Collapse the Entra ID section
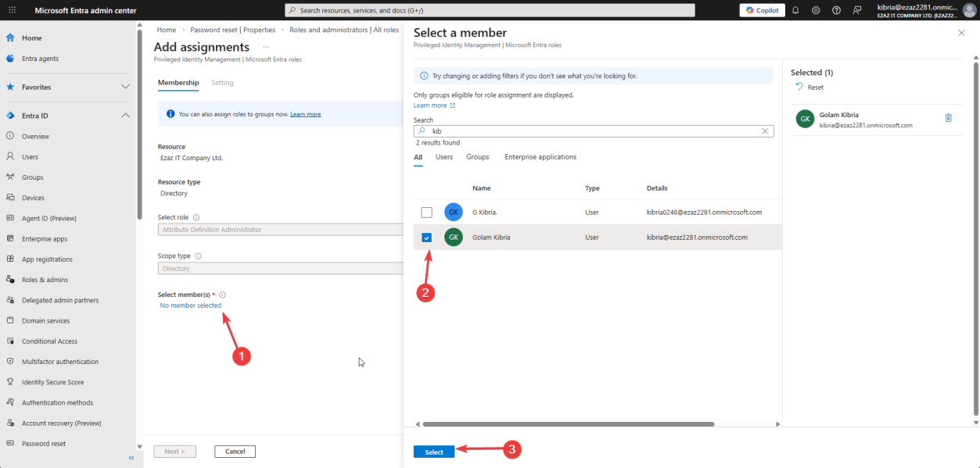This screenshot has width=980, height=468. 125,116
